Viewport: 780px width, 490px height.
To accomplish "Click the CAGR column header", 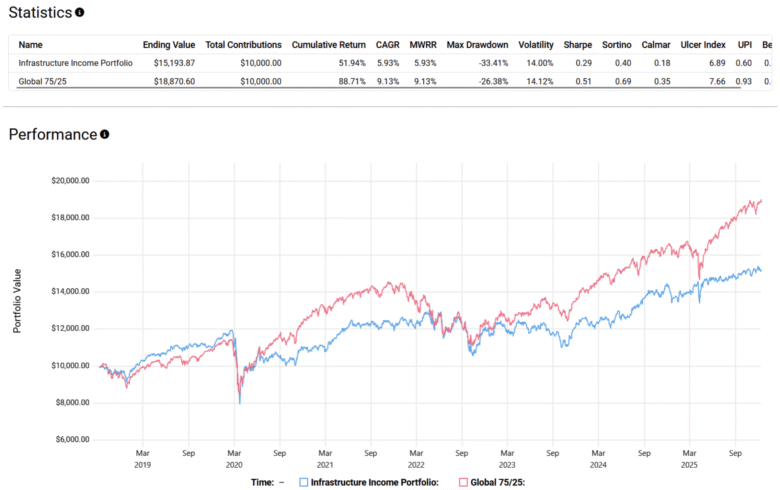I will click(387, 45).
